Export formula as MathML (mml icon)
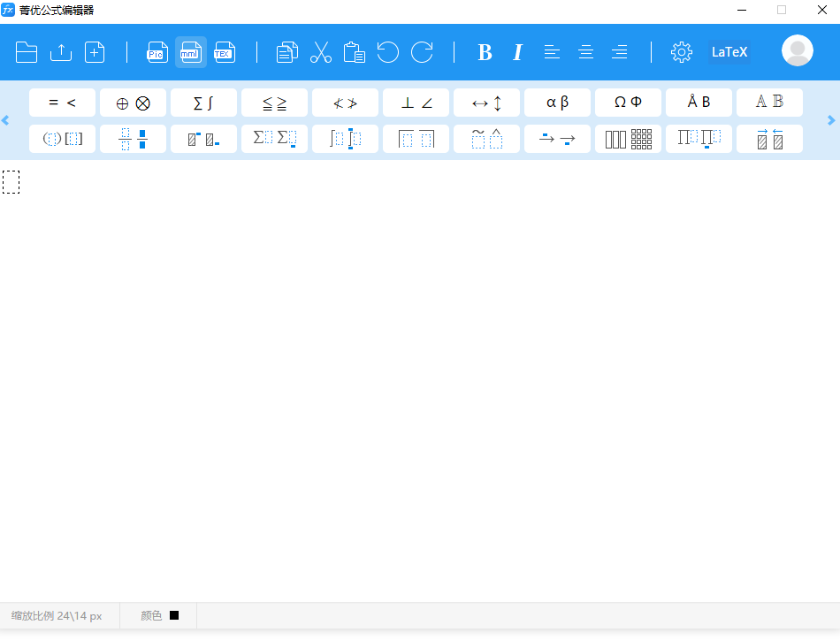The height and width of the screenshot is (640, 840). pos(190,52)
